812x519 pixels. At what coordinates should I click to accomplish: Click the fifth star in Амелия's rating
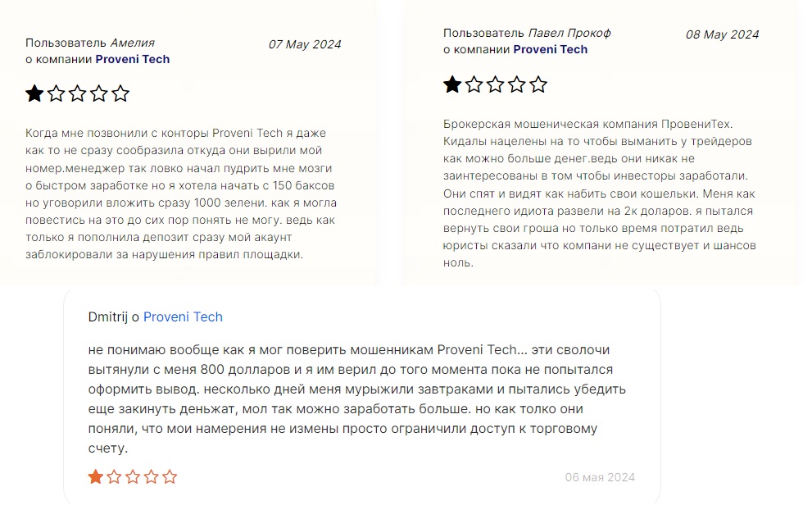120,93
